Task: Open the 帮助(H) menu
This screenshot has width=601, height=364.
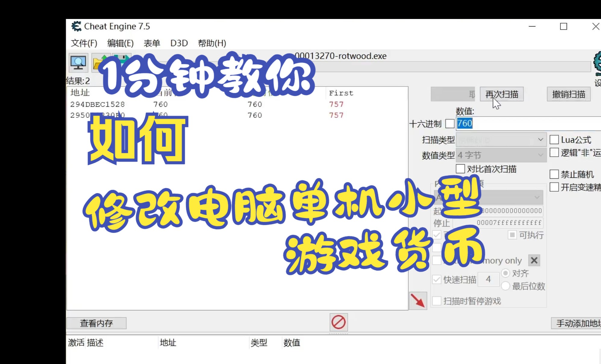Action: coord(212,43)
